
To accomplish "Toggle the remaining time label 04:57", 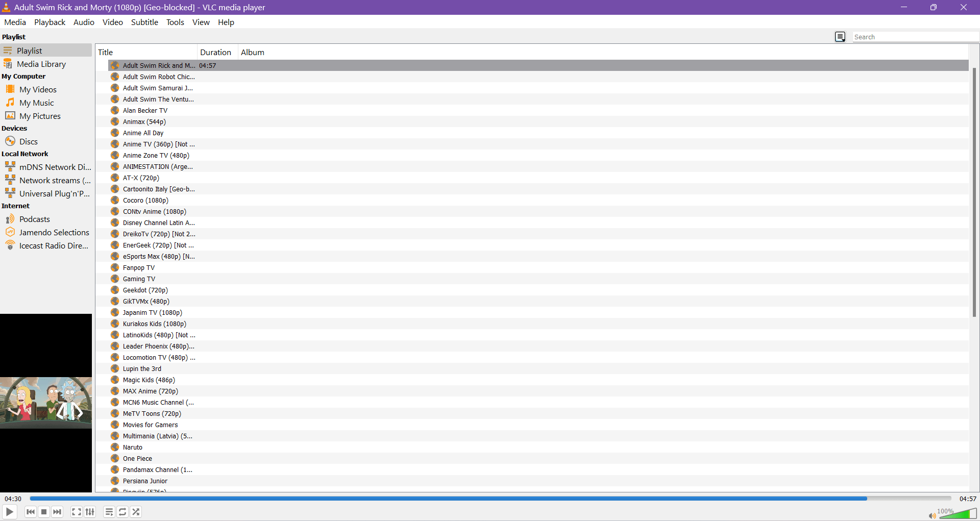I will [x=968, y=499].
